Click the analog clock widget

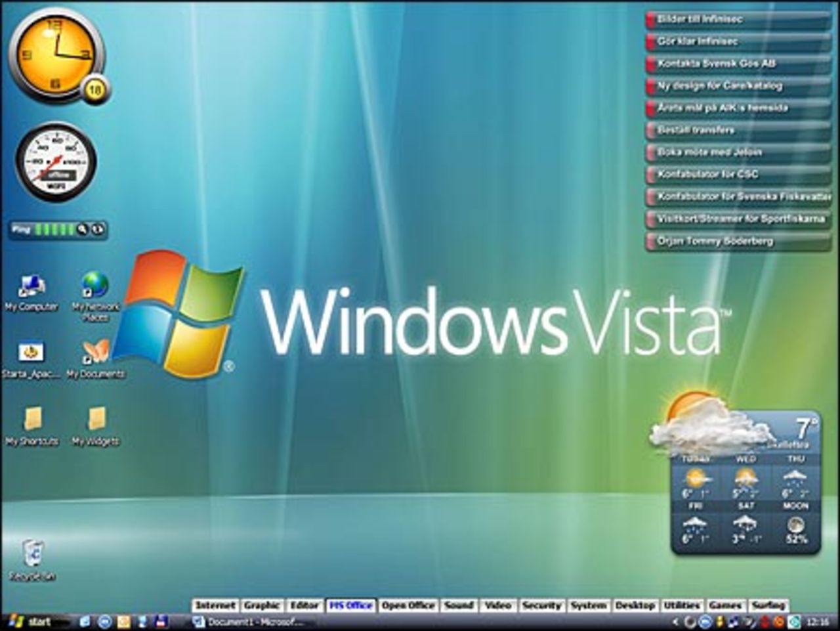(x=56, y=55)
